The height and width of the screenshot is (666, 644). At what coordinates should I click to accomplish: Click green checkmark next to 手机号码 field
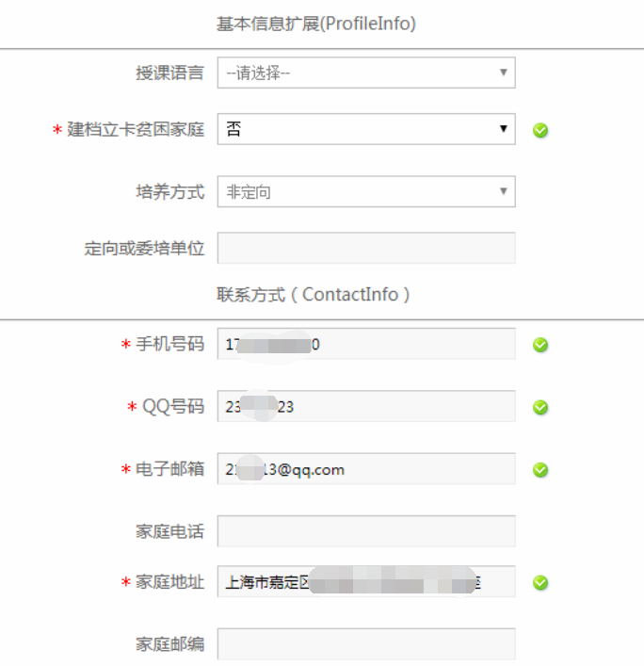coord(540,345)
